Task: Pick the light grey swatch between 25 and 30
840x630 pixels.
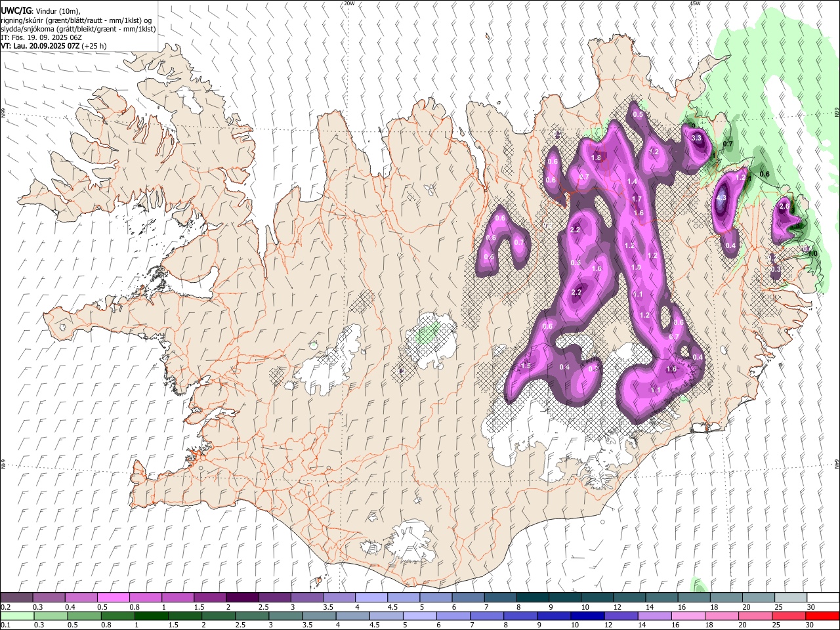Action: click(x=790, y=598)
